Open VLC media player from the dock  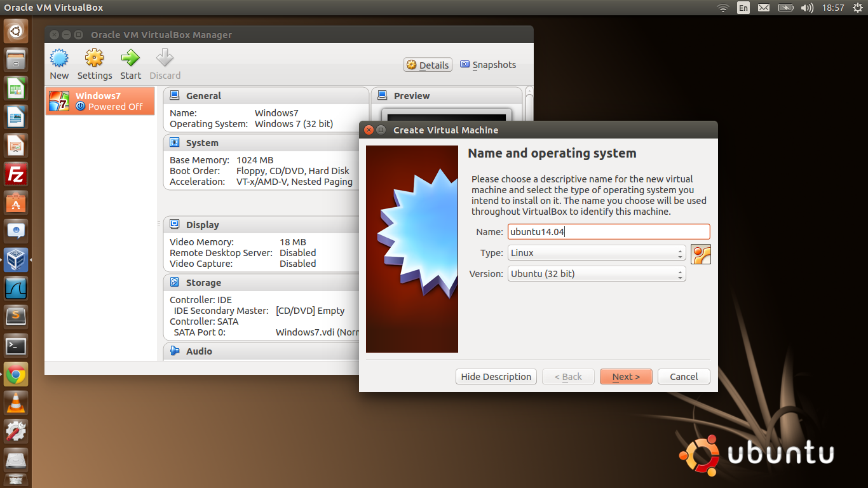(x=15, y=402)
